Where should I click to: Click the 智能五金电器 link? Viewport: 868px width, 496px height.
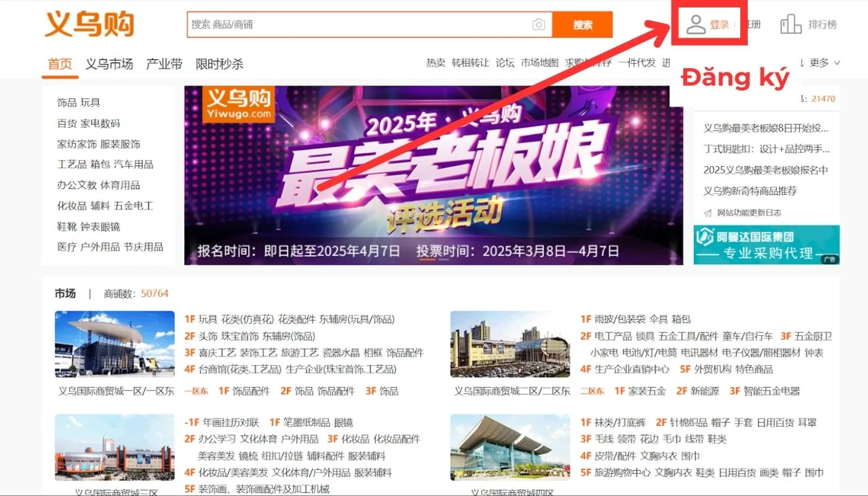772,391
